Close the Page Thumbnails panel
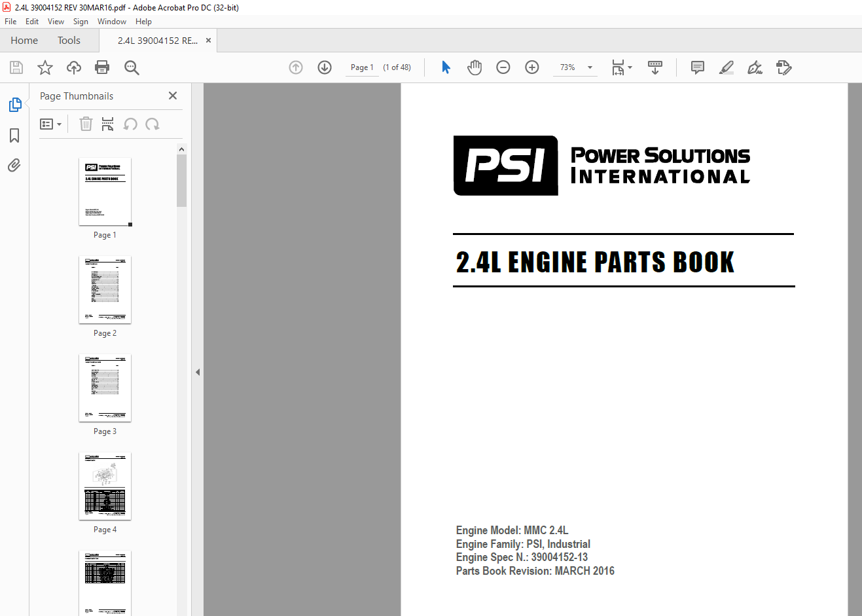This screenshot has width=862, height=616. tap(173, 96)
